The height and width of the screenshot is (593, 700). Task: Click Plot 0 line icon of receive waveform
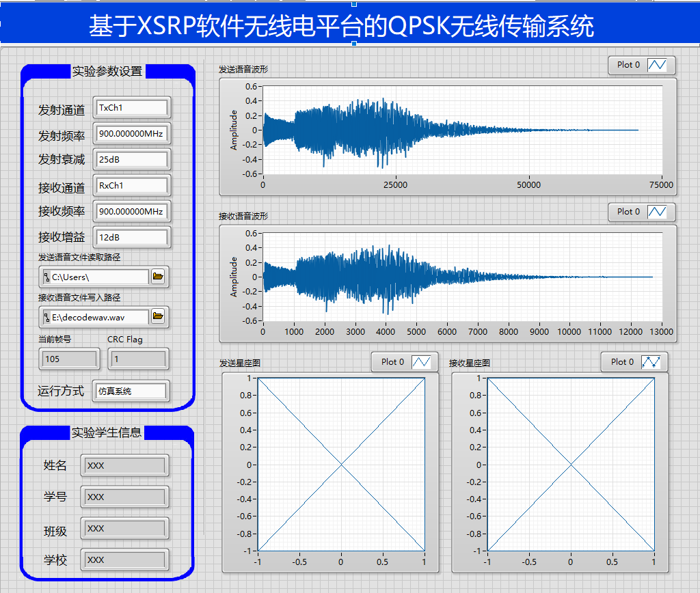[658, 212]
